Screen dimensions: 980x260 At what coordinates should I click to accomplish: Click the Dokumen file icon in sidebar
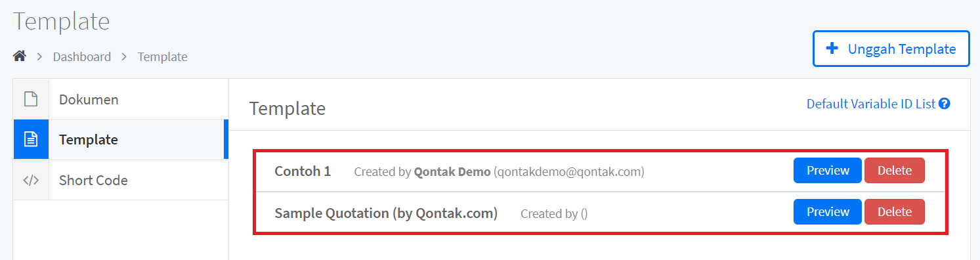[x=31, y=99]
